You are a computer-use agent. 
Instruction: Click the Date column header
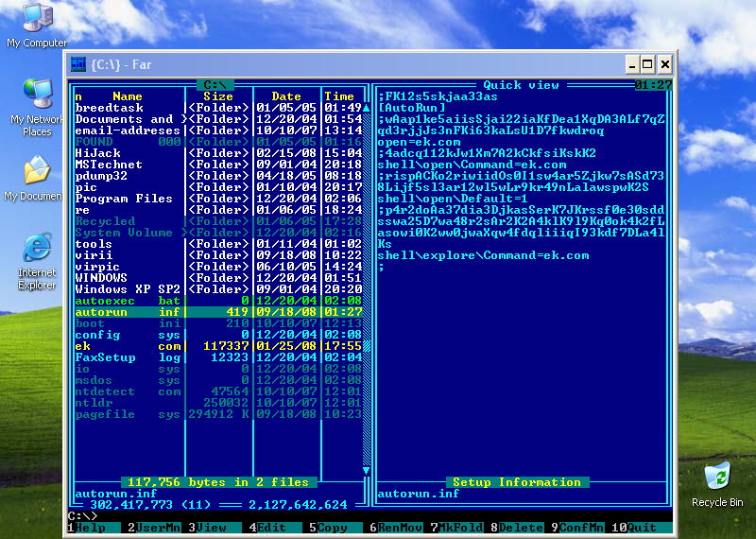(286, 96)
